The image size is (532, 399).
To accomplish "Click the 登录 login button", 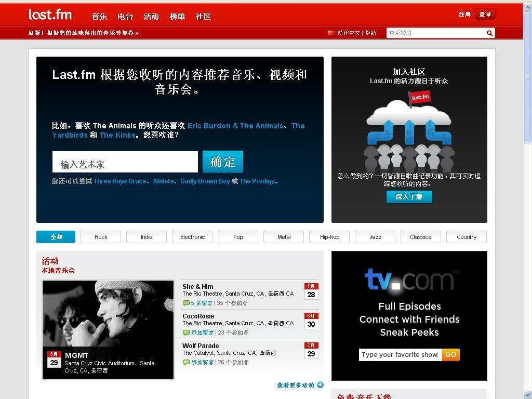I will pyautogui.click(x=485, y=14).
